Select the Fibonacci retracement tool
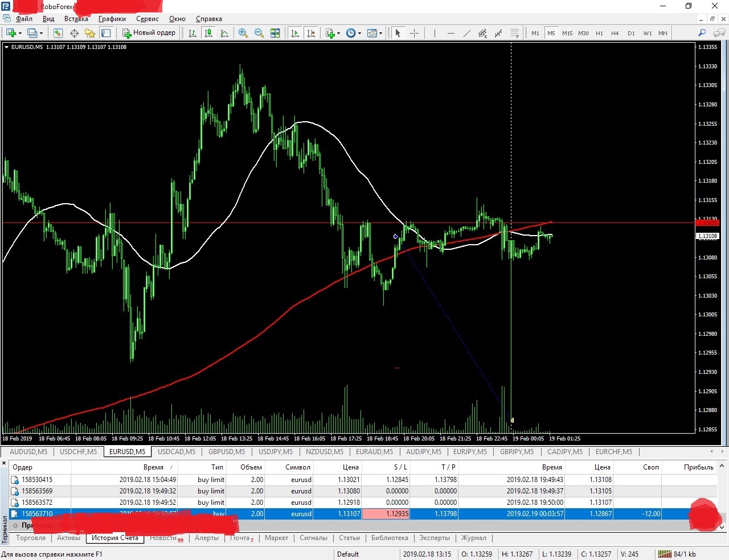The height and width of the screenshot is (560, 729). pos(515,33)
